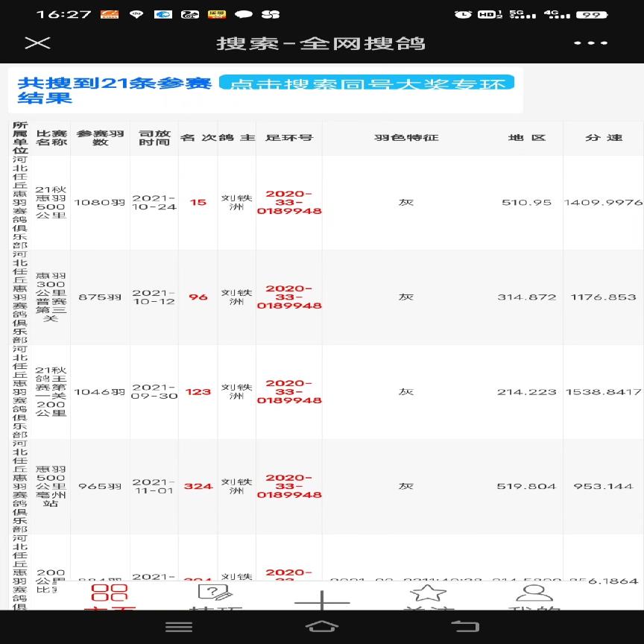Screen dimensions: 644x644
Task: Select the 共搜到21条参赛结果 summary text
Action: pyautogui.click(x=114, y=90)
